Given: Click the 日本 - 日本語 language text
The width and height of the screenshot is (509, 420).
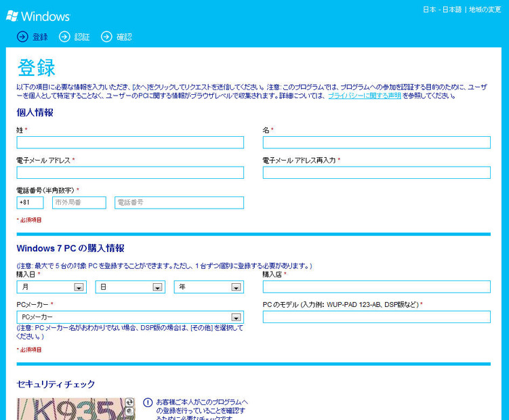Looking at the screenshot, I should coord(442,9).
